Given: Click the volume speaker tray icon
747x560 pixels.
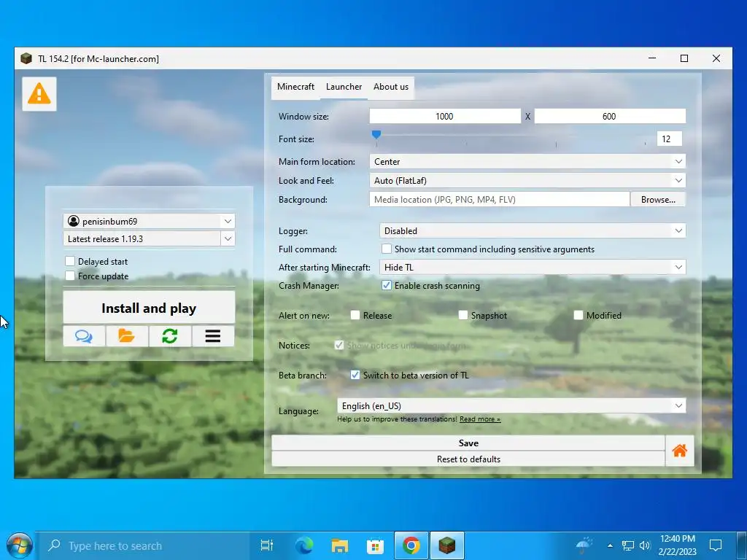Looking at the screenshot, I should point(645,545).
